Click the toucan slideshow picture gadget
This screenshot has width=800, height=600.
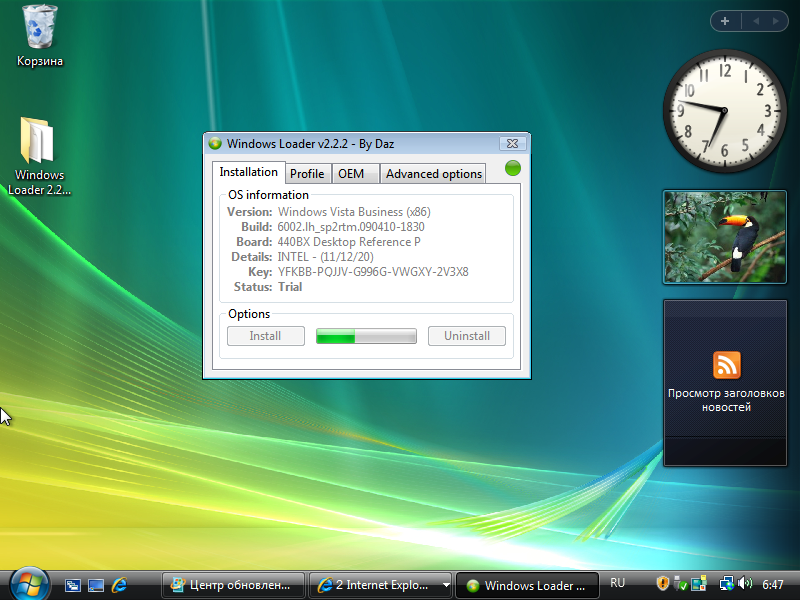pos(724,237)
